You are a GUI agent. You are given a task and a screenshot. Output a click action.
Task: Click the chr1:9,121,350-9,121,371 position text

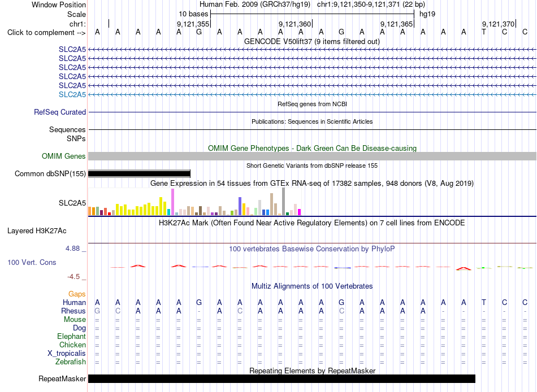pyautogui.click(x=371, y=5)
